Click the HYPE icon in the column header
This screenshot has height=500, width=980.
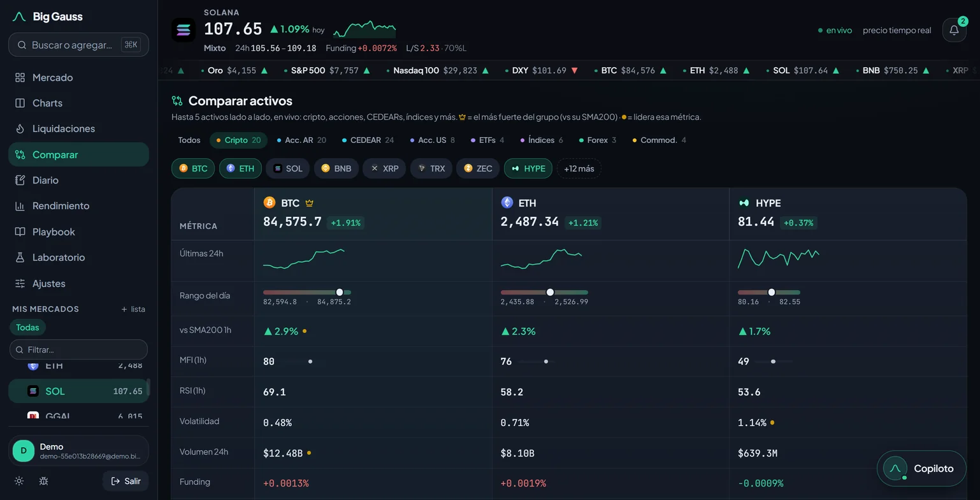744,203
